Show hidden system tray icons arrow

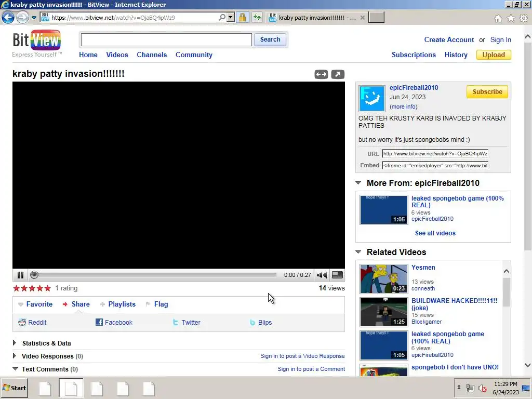pos(459,387)
